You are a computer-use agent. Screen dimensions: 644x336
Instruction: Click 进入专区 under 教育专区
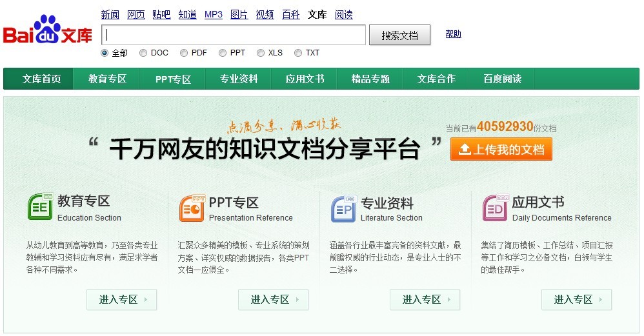(121, 299)
